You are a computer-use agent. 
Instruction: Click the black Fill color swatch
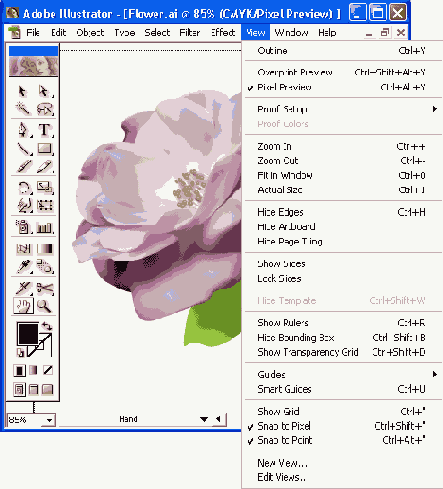pyautogui.click(x=28, y=334)
